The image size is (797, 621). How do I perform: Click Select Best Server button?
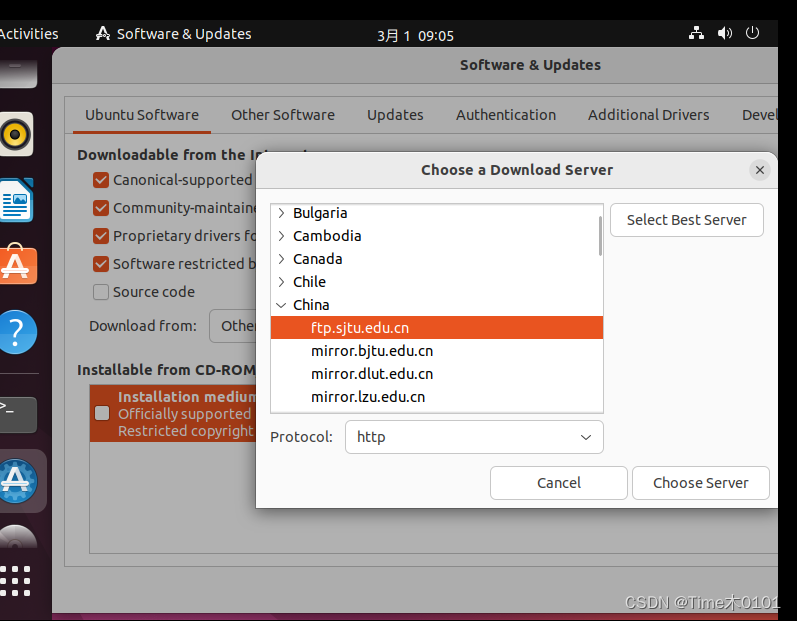(687, 220)
